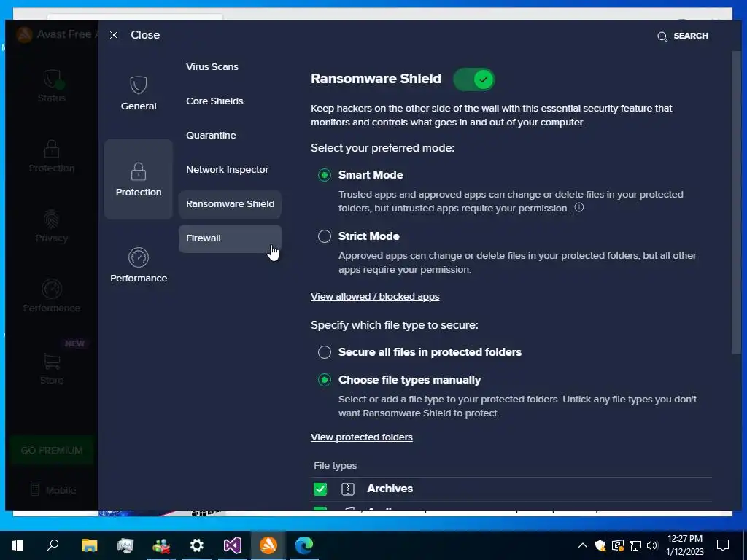Image resolution: width=747 pixels, height=560 pixels.
Task: Open Windows Start menu
Action: coord(18,545)
